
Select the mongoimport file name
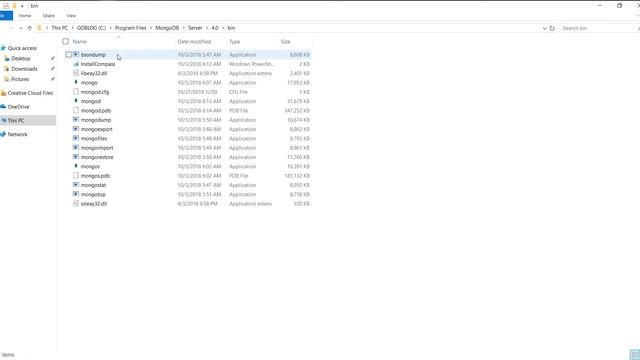97,148
